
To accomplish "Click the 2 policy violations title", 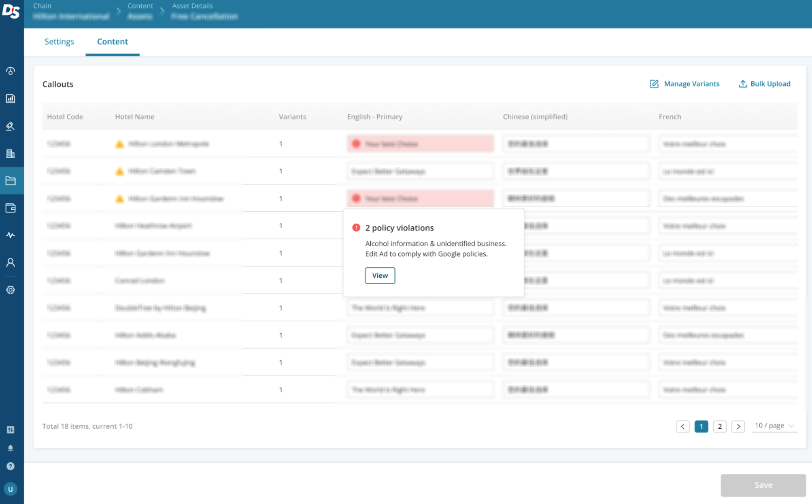I will [x=400, y=228].
